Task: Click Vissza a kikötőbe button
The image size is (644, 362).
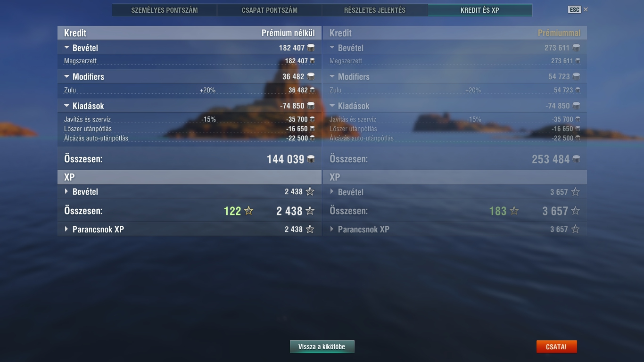Action: coord(322,347)
